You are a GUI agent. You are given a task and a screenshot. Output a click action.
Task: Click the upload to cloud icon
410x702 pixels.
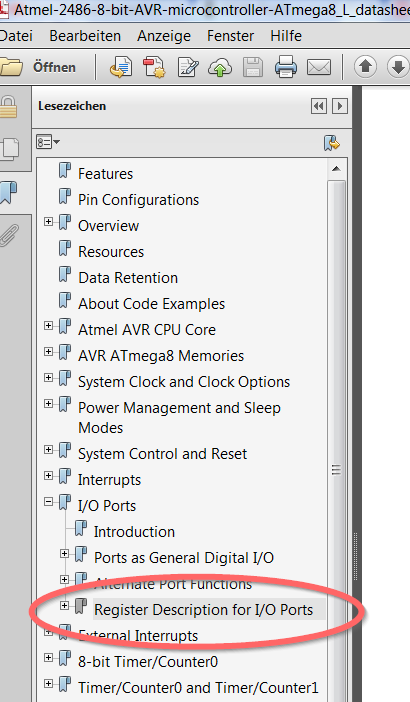(220, 67)
